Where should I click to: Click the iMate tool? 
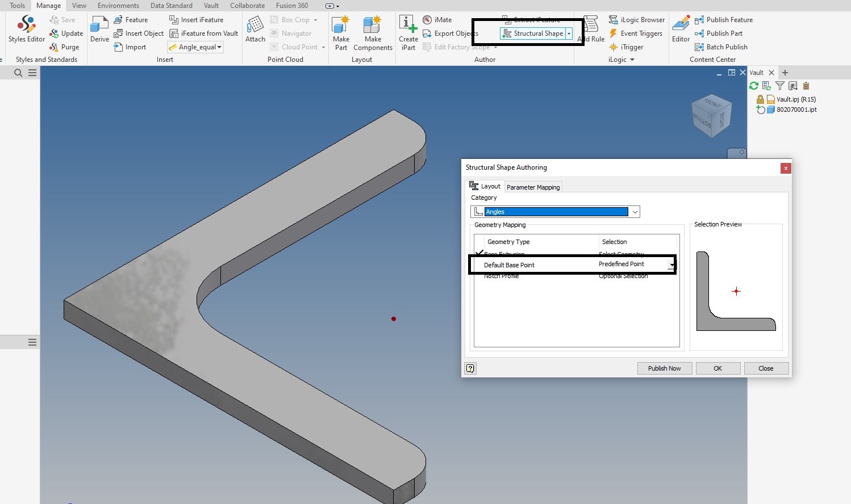pos(437,20)
